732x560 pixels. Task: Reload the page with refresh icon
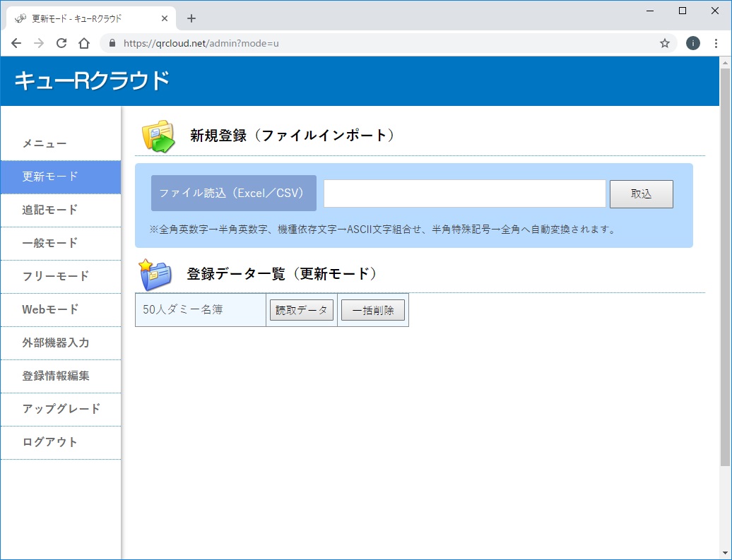click(x=61, y=43)
